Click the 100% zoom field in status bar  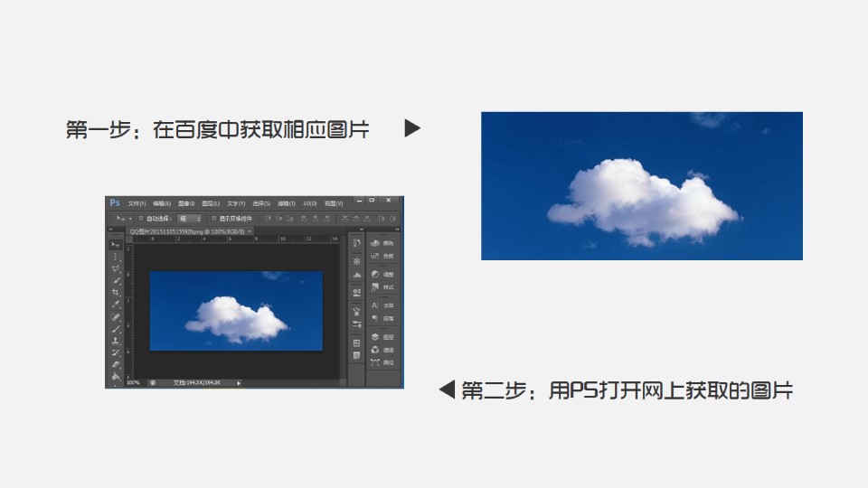tap(133, 383)
